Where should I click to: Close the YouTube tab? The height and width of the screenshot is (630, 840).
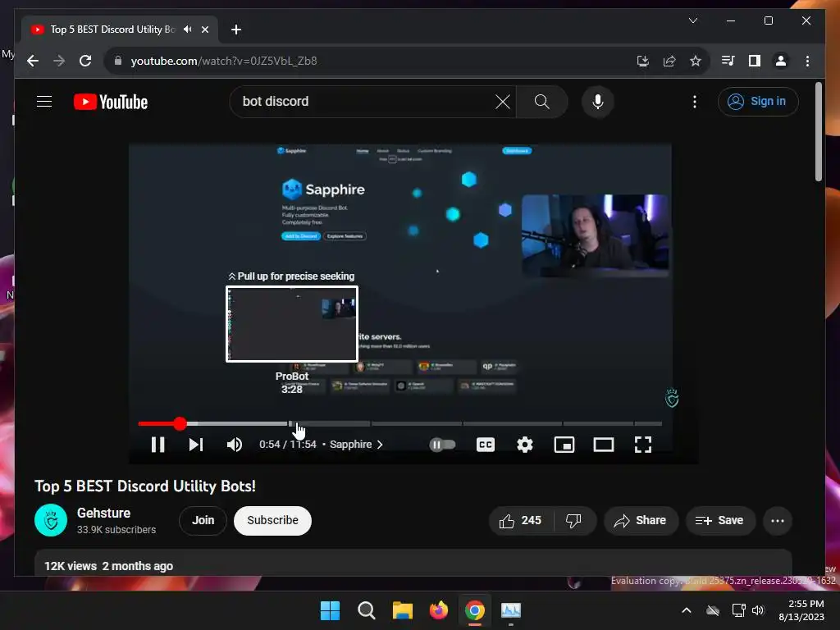point(204,30)
